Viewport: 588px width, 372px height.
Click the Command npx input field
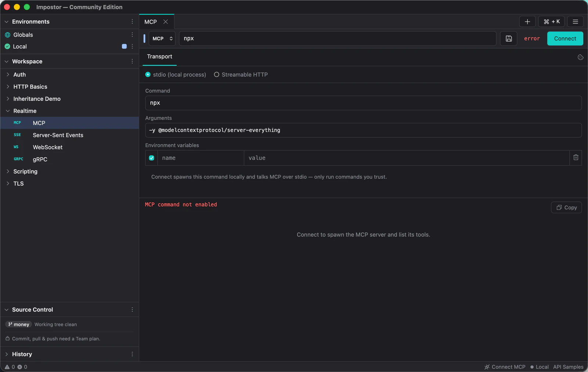pos(363,103)
